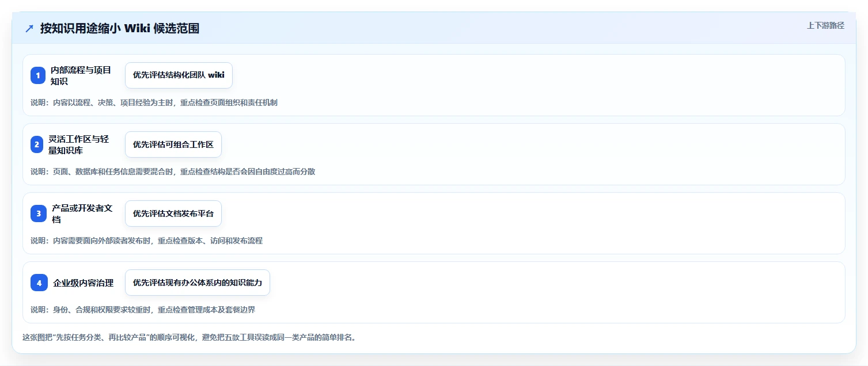The width and height of the screenshot is (868, 366).
Task: Click the 企业级内容治理 label
Action: coord(84,283)
